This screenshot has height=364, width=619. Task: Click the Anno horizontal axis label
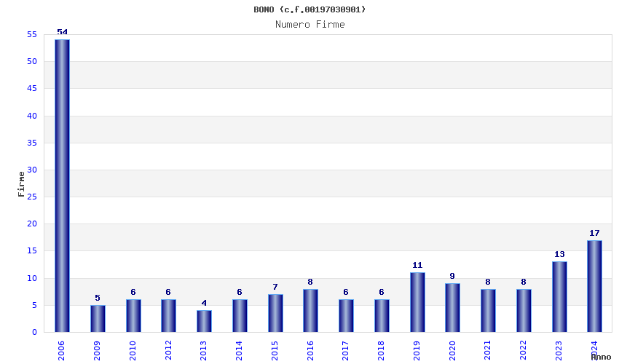601,357
